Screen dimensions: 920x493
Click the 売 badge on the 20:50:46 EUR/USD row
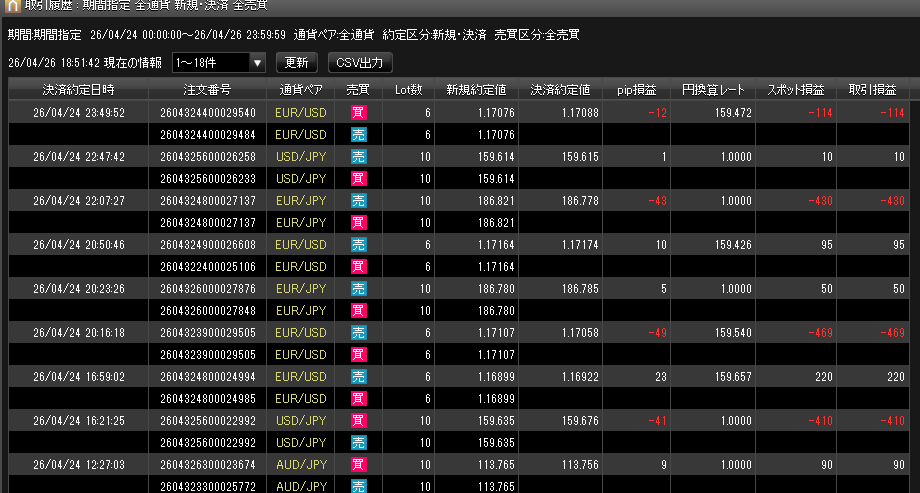click(x=359, y=245)
